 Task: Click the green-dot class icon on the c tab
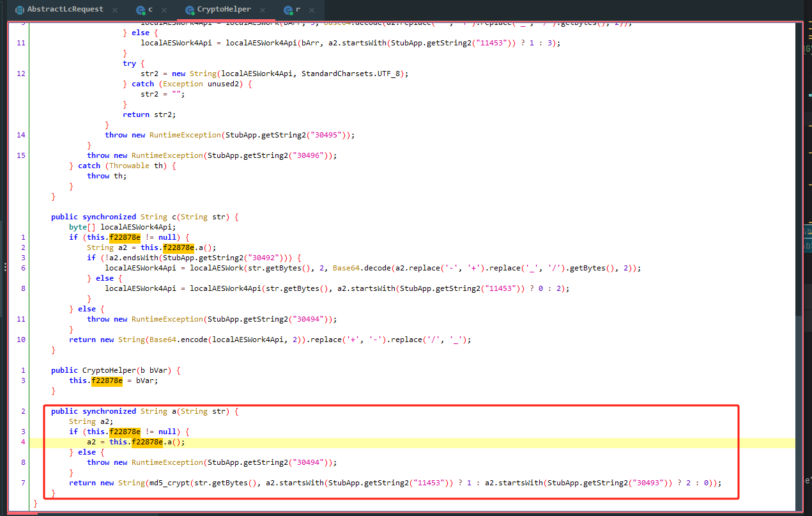(x=139, y=10)
